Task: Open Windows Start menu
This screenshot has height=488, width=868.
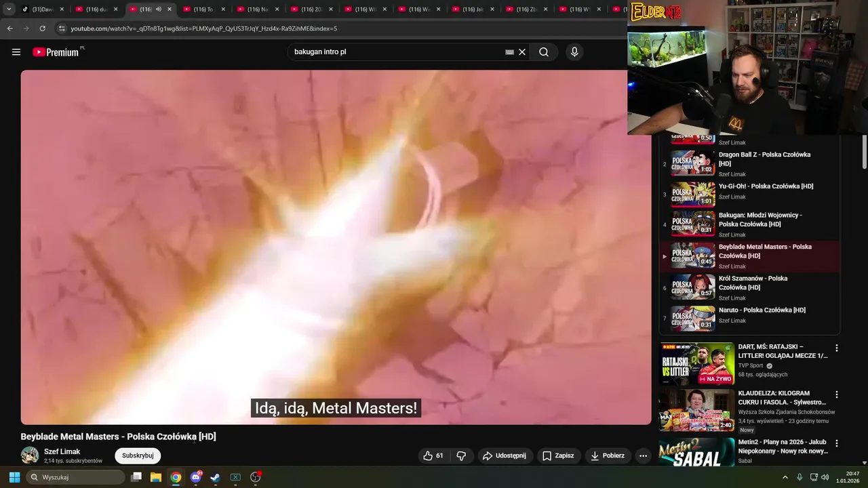Action: [x=14, y=477]
